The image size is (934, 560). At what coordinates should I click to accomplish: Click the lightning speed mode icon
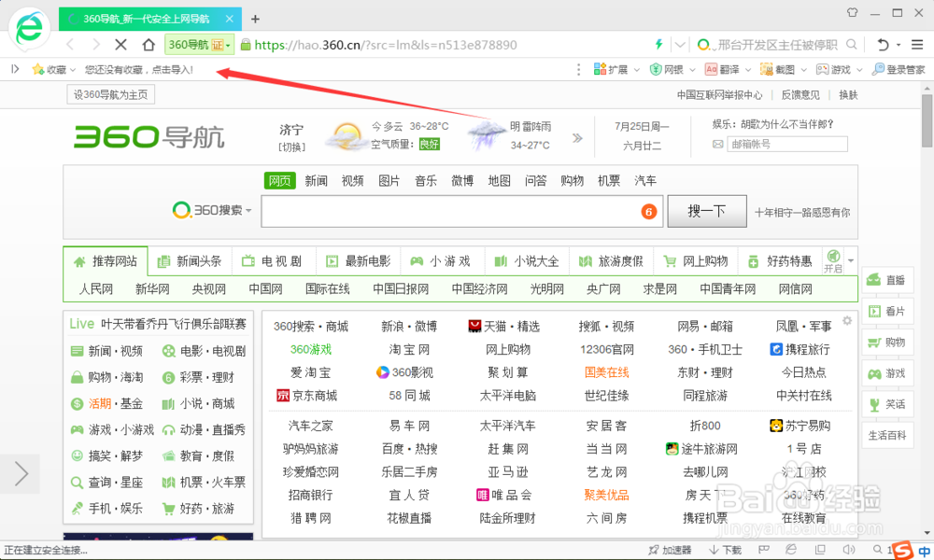pyautogui.click(x=658, y=44)
